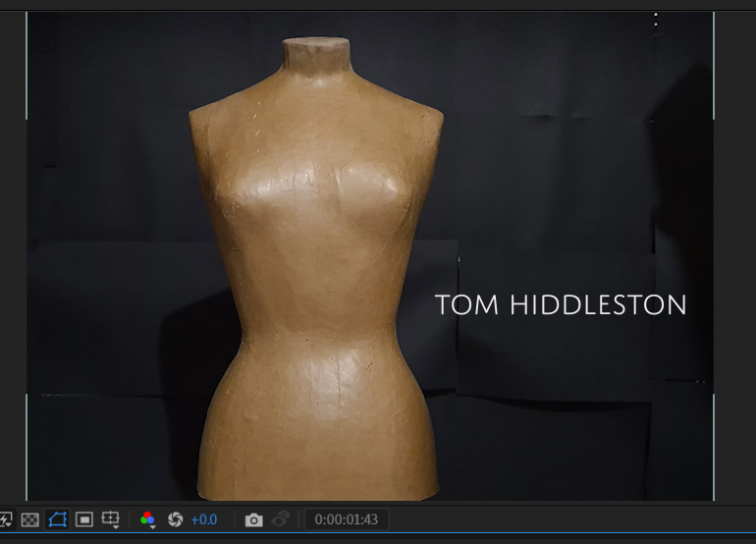The height and width of the screenshot is (544, 756).
Task: Click the Show Snapshot eye icon
Action: click(281, 519)
